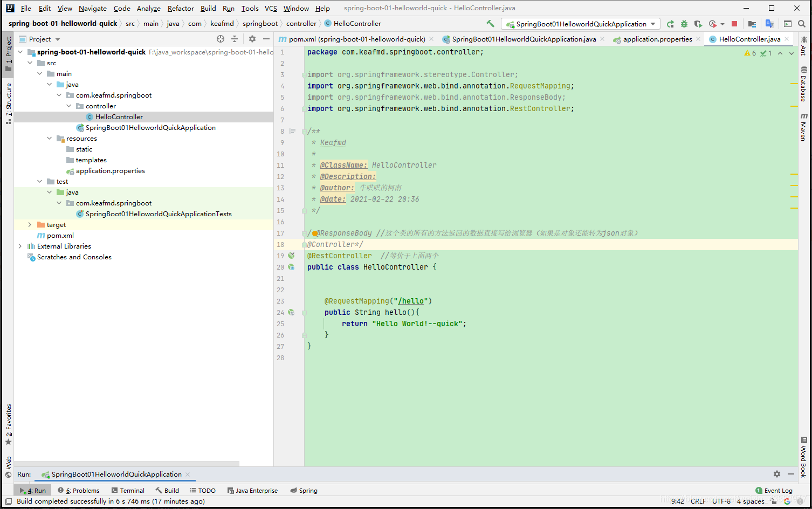
Task: Expand External Libraries node
Action: [x=20, y=246]
